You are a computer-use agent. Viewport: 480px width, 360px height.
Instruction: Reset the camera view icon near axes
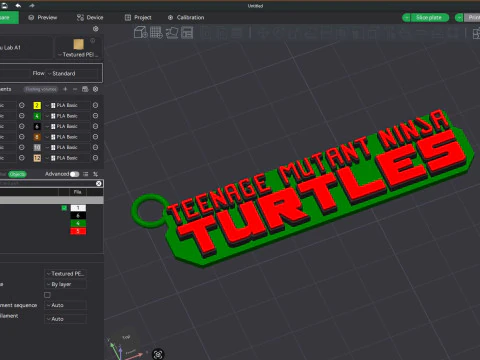158,354
